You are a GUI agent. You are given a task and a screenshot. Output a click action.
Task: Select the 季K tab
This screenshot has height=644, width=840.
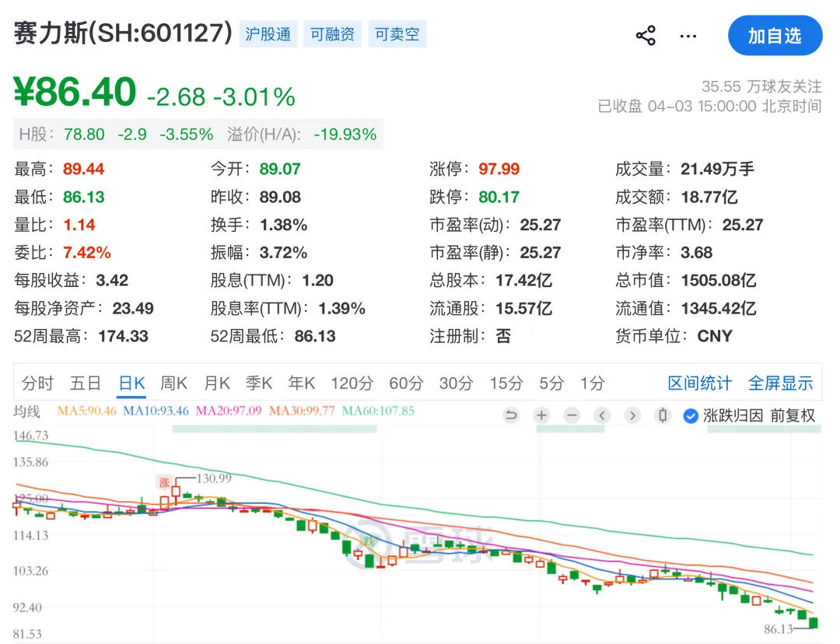click(259, 383)
